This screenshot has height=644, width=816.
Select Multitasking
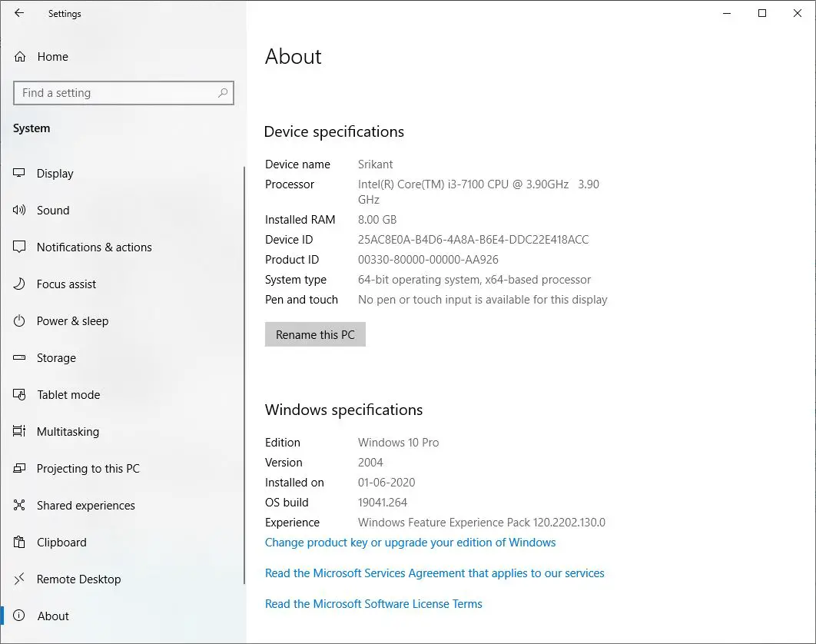124,432
